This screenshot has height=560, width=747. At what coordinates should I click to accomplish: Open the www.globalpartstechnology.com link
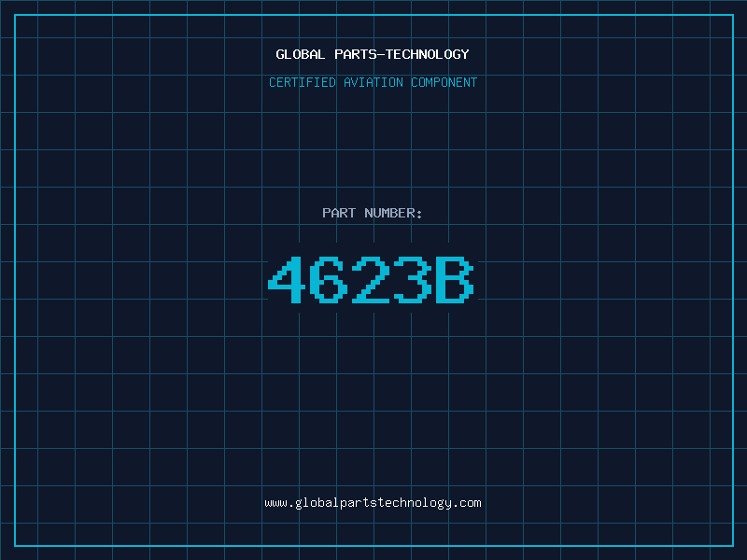coord(373,503)
